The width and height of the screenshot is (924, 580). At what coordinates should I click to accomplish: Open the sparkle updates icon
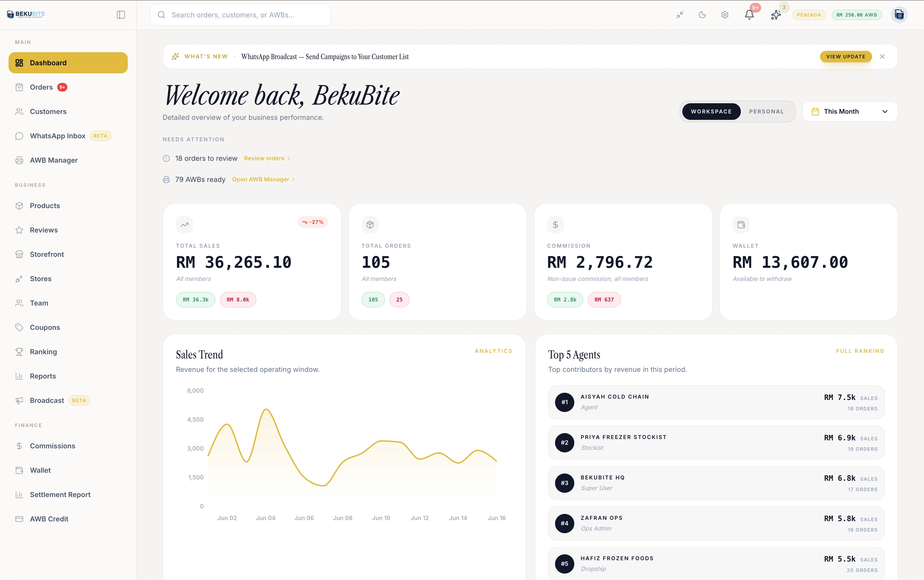776,14
